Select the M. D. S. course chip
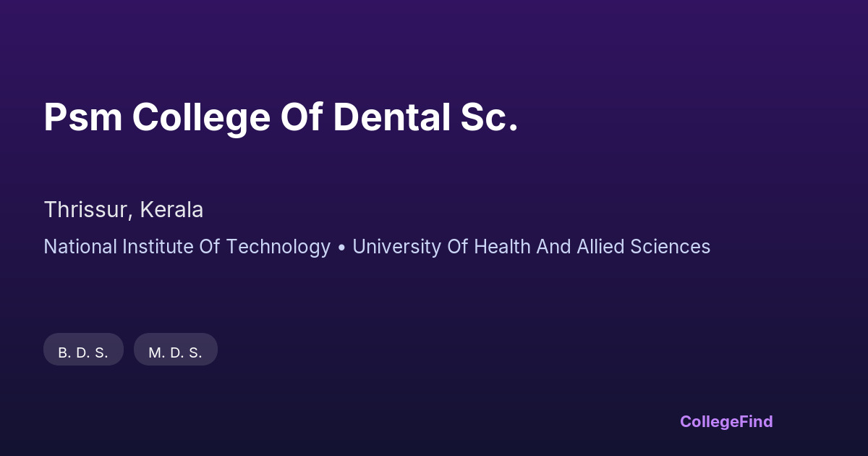This screenshot has width=868, height=456. click(x=175, y=352)
